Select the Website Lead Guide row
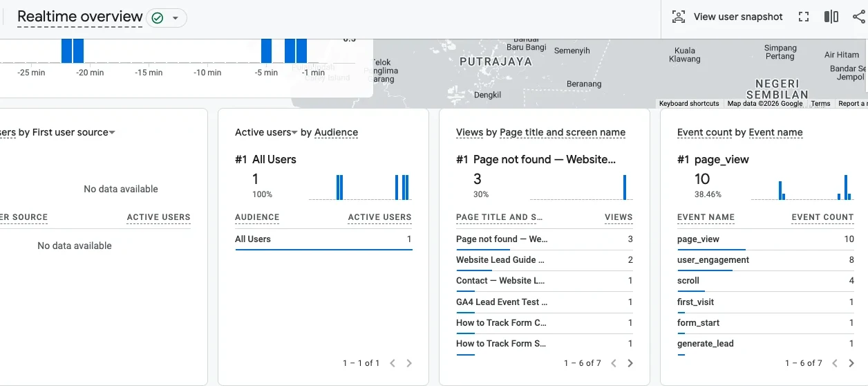868x386 pixels. click(x=545, y=260)
